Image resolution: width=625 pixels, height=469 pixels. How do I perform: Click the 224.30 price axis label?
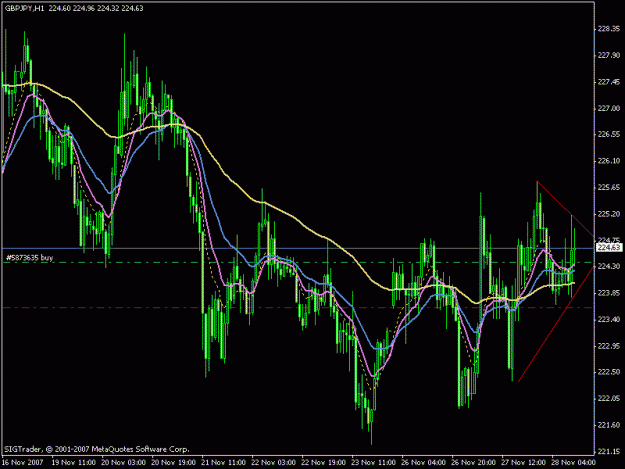(609, 266)
